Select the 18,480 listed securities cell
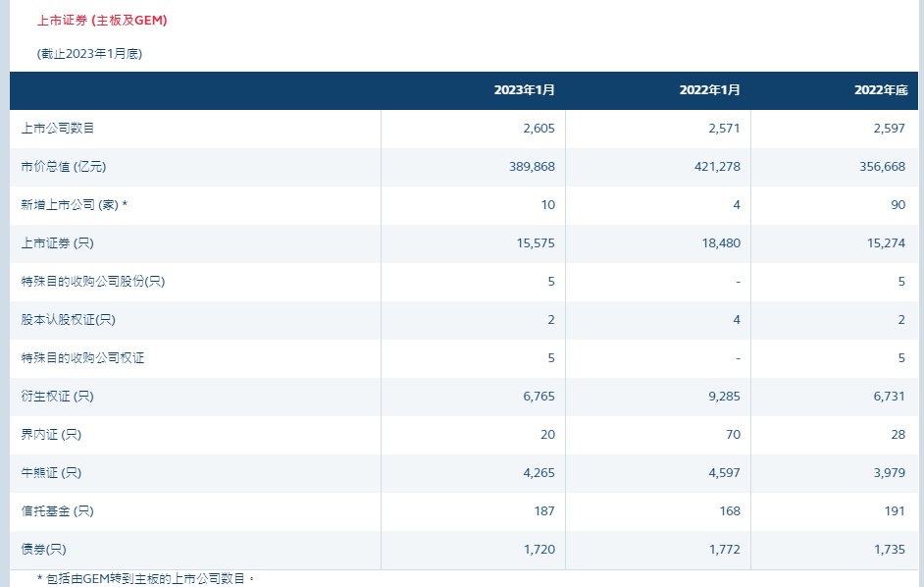 721,243
